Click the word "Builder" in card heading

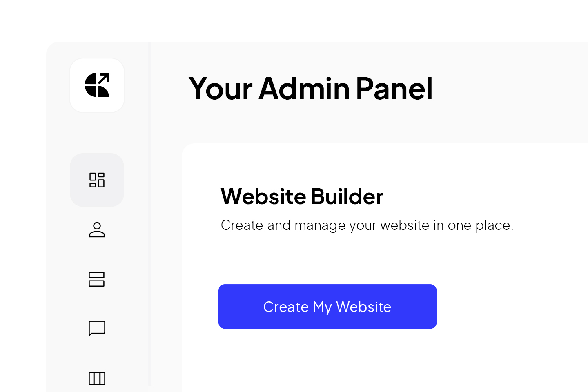pyautogui.click(x=347, y=196)
